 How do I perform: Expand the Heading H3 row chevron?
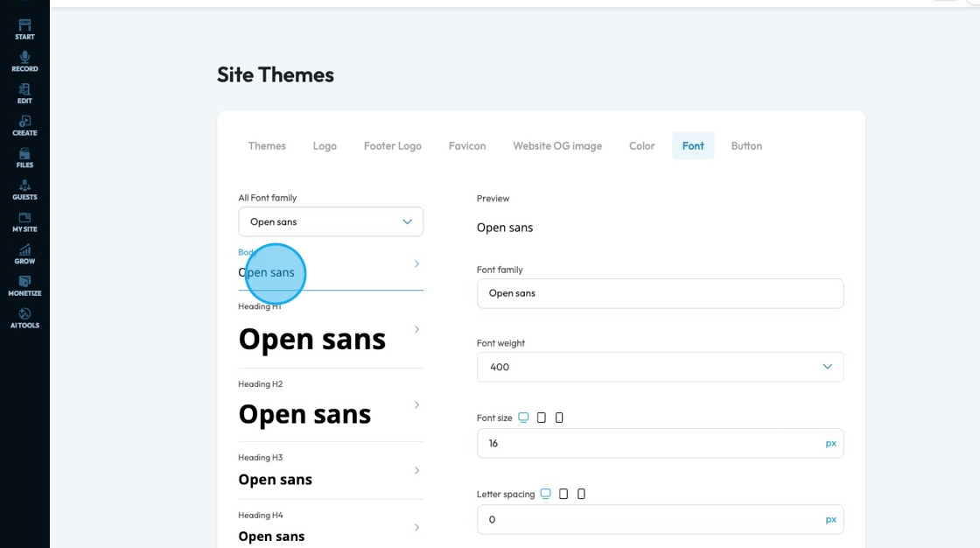[x=416, y=470]
